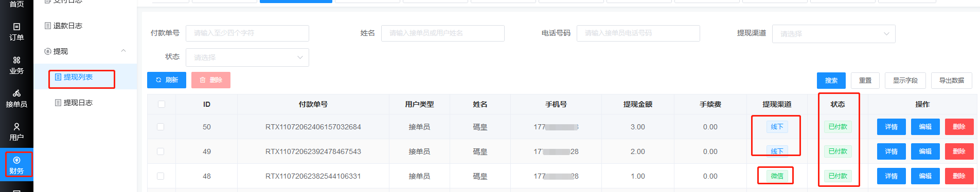Screen dimensions: 980x192
Task: Select 提现日志 in the side menu
Action: (74, 103)
